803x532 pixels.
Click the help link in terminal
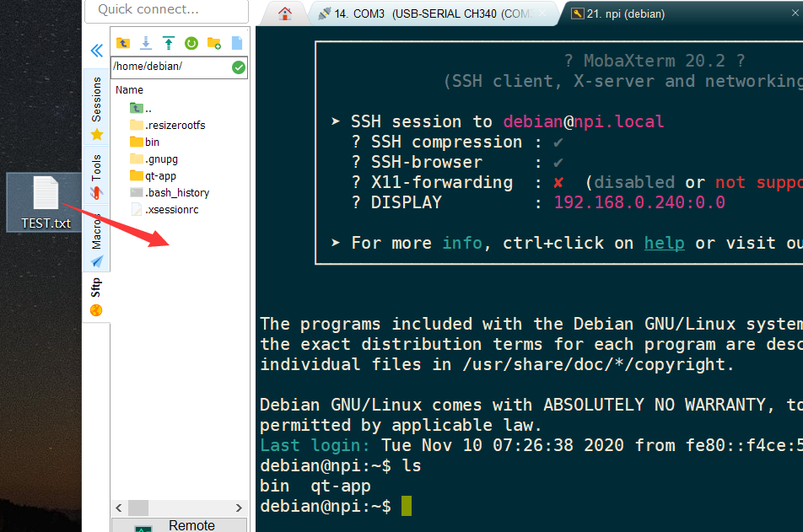[664, 243]
